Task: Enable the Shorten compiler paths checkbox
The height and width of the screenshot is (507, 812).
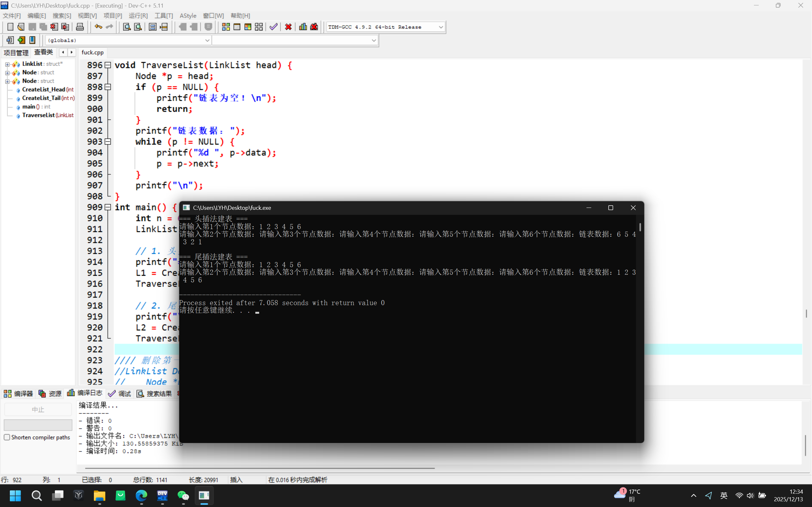Action: (x=7, y=437)
